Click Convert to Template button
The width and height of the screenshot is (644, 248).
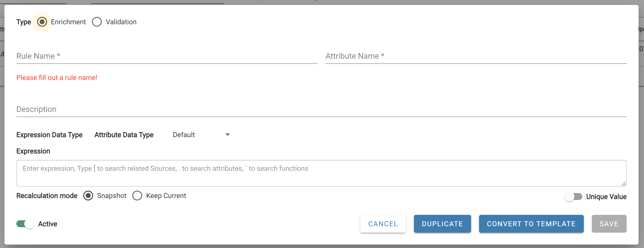pos(531,224)
